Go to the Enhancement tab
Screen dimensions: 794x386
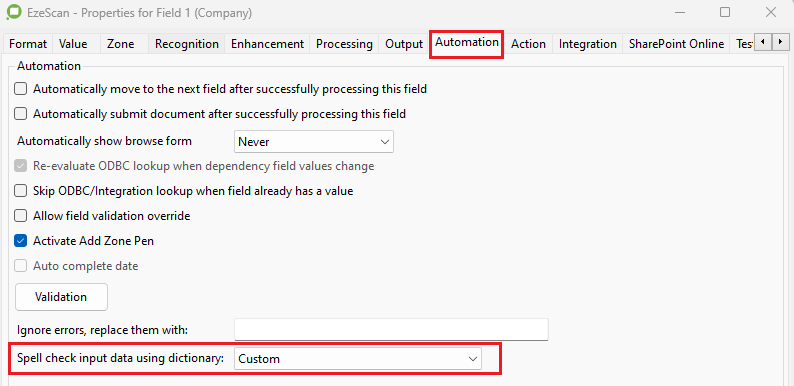(x=267, y=44)
